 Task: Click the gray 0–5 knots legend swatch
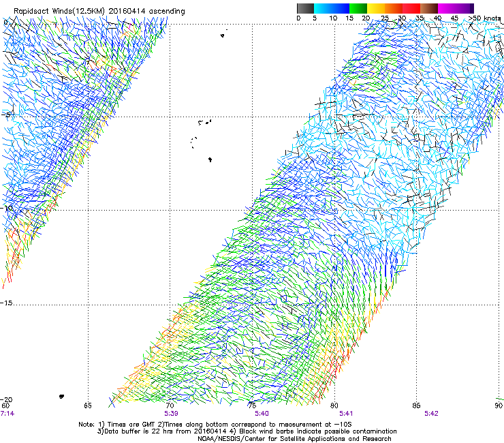click(305, 8)
